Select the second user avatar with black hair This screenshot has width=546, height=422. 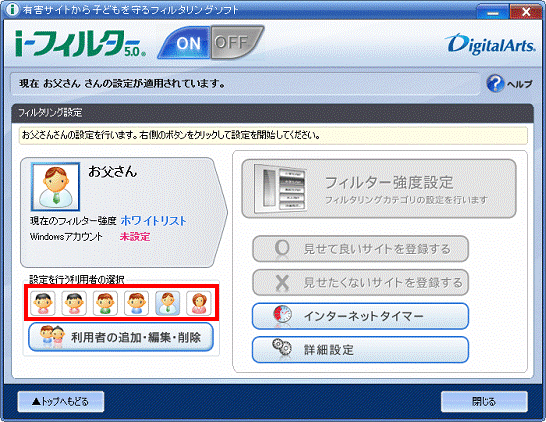point(74,303)
